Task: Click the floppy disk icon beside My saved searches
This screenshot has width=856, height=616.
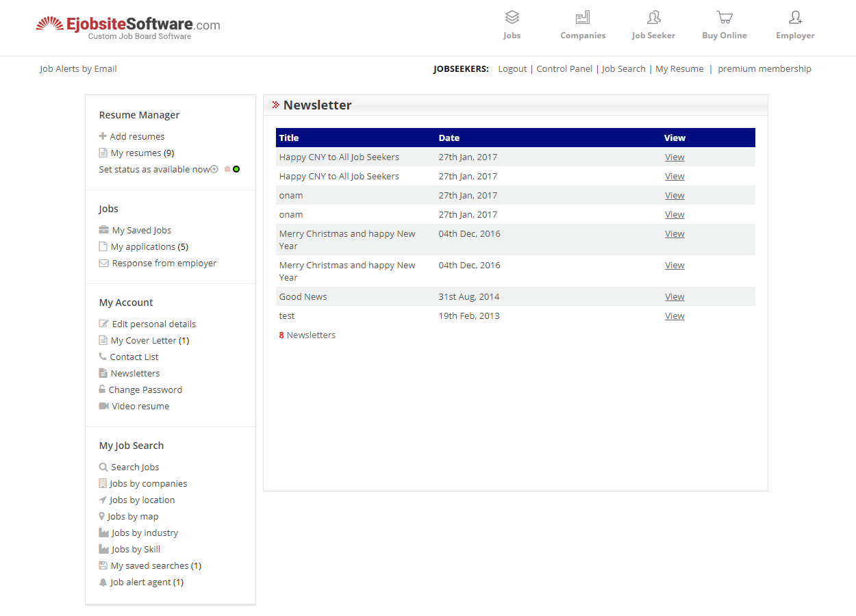Action: click(x=103, y=565)
